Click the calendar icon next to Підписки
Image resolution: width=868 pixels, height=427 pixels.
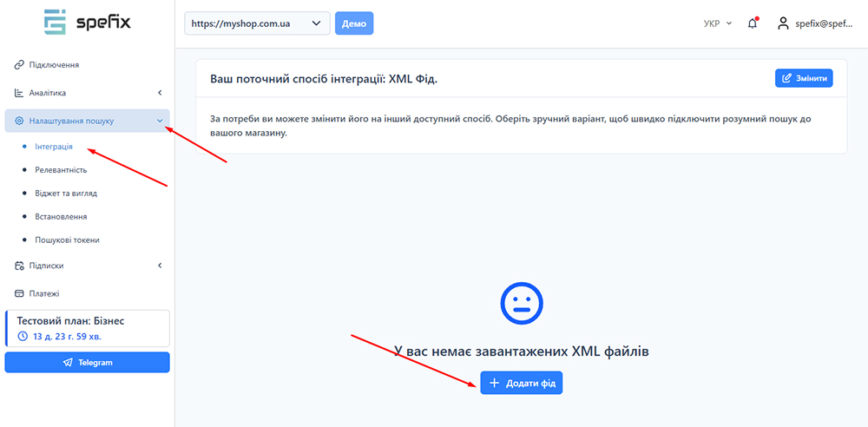point(18,266)
